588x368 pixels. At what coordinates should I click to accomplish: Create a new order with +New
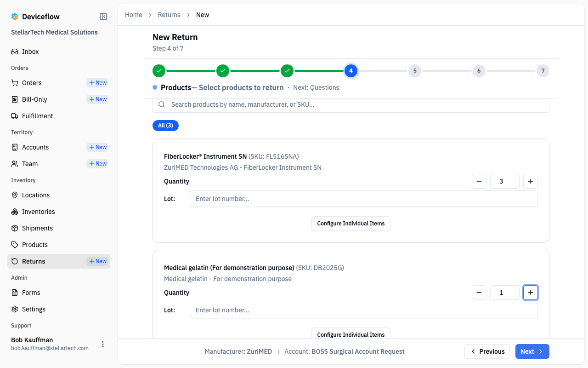(97, 83)
